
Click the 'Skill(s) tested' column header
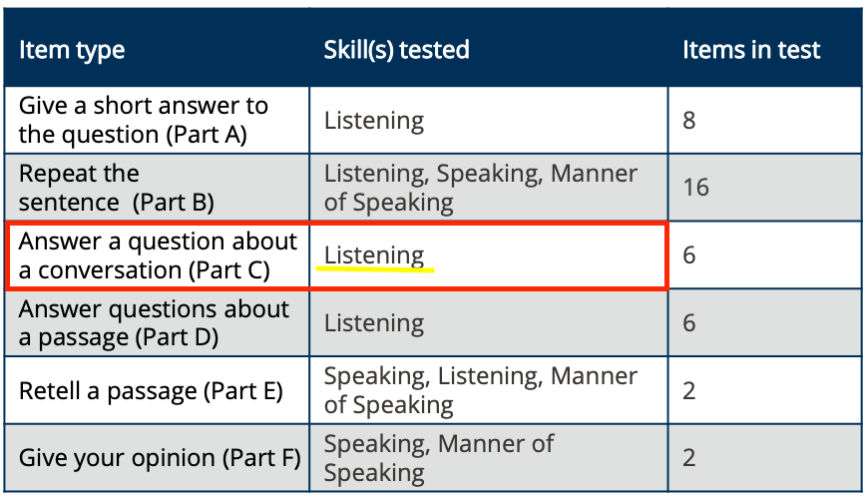coord(488,48)
